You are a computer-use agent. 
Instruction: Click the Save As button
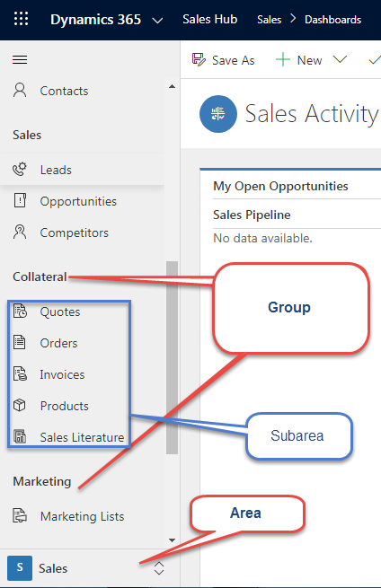[224, 59]
